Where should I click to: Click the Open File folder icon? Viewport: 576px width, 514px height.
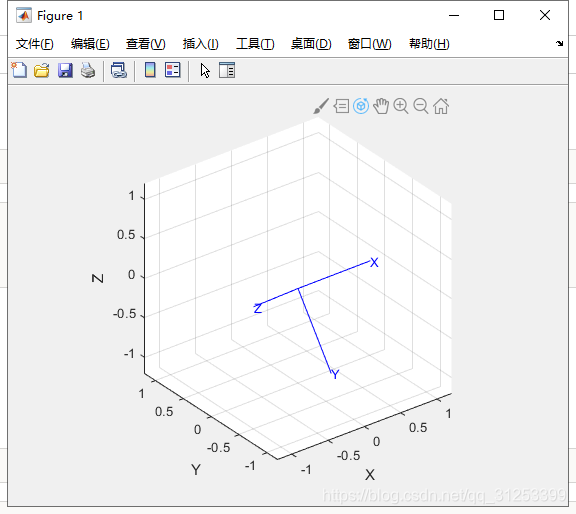tap(42, 70)
